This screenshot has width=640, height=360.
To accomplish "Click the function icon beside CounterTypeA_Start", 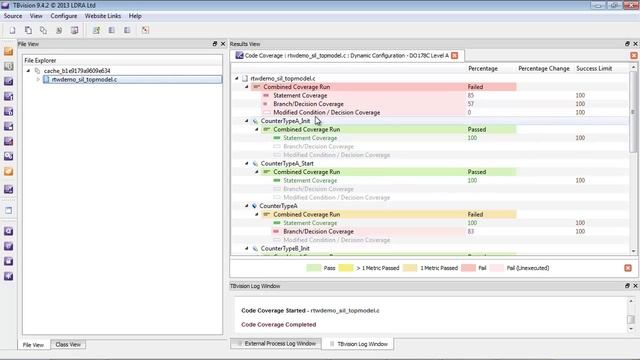I will 256,163.
